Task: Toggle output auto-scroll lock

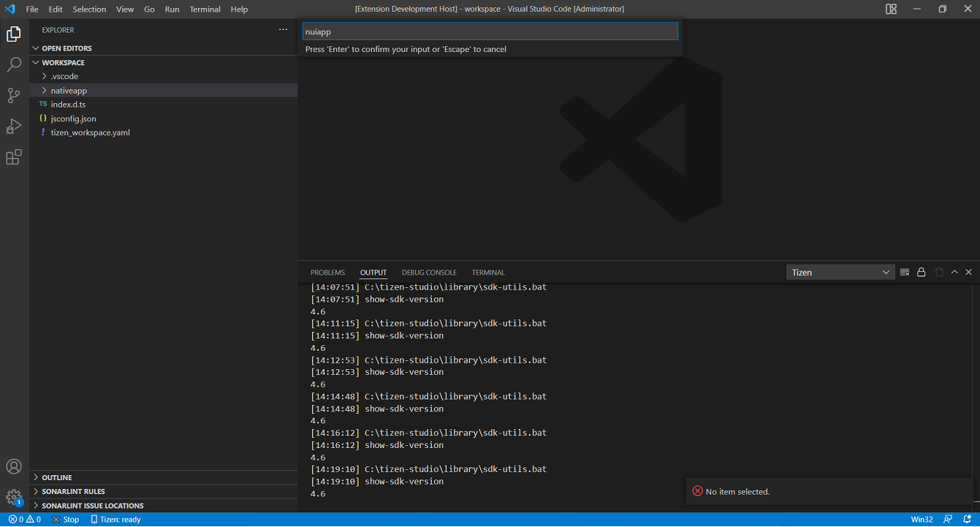Action: [922, 271]
